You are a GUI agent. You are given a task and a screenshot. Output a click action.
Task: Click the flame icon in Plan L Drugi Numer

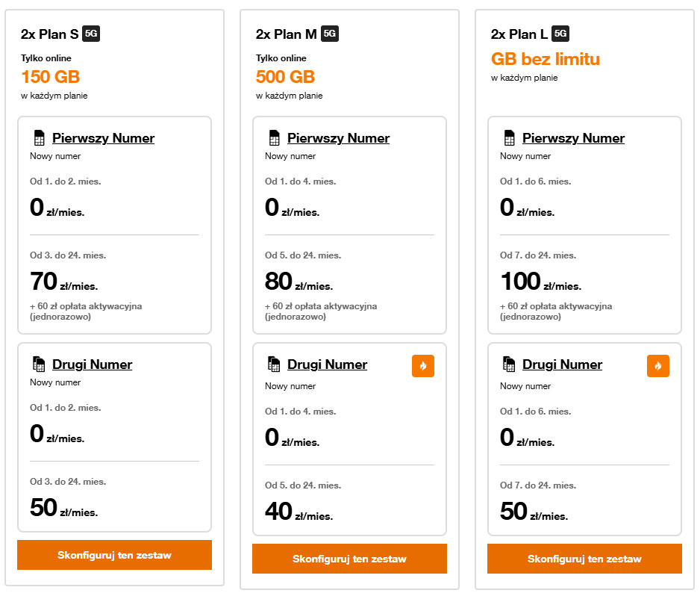point(658,366)
